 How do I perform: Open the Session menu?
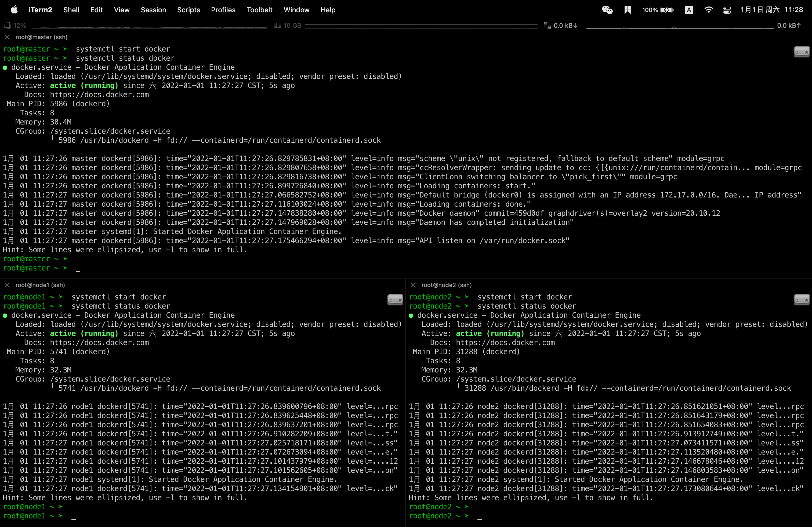tap(154, 10)
